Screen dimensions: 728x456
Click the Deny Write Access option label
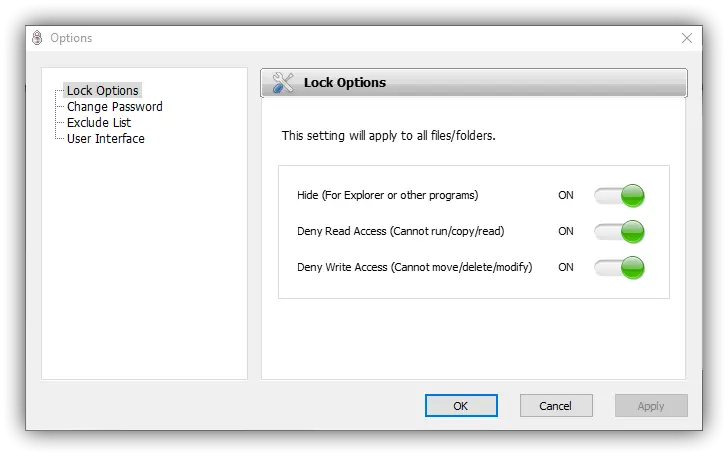pyautogui.click(x=414, y=268)
